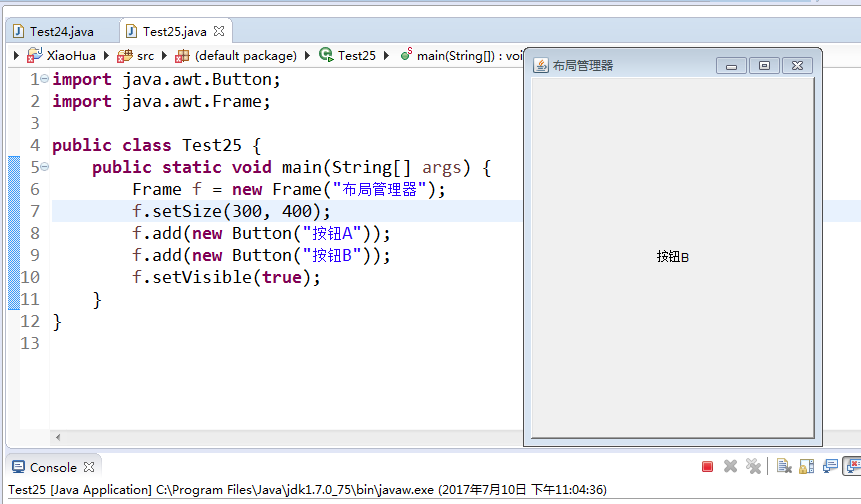Click java.awt.Frame on import line 2
This screenshot has width=861, height=504.
(x=192, y=102)
